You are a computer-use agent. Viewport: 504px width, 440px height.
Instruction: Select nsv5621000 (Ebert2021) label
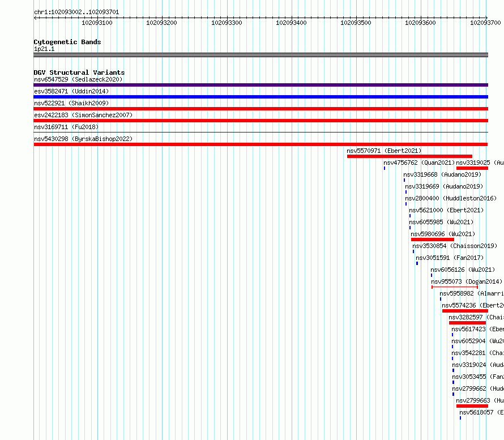(x=446, y=210)
